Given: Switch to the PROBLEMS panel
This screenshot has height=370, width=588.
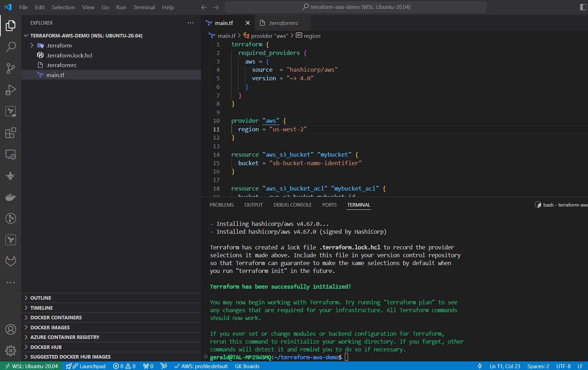Looking at the screenshot, I should 221,205.
